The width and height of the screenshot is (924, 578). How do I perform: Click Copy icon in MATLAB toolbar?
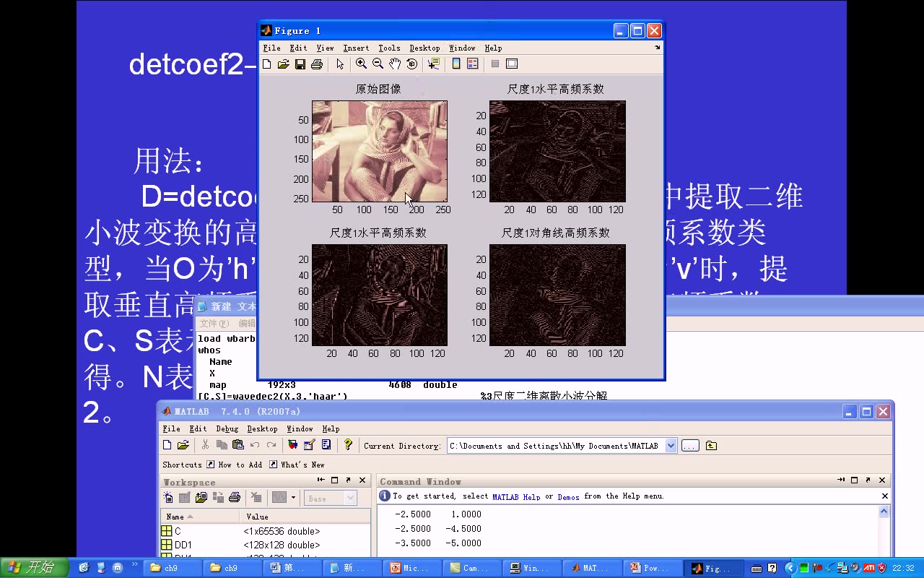pyautogui.click(x=222, y=445)
